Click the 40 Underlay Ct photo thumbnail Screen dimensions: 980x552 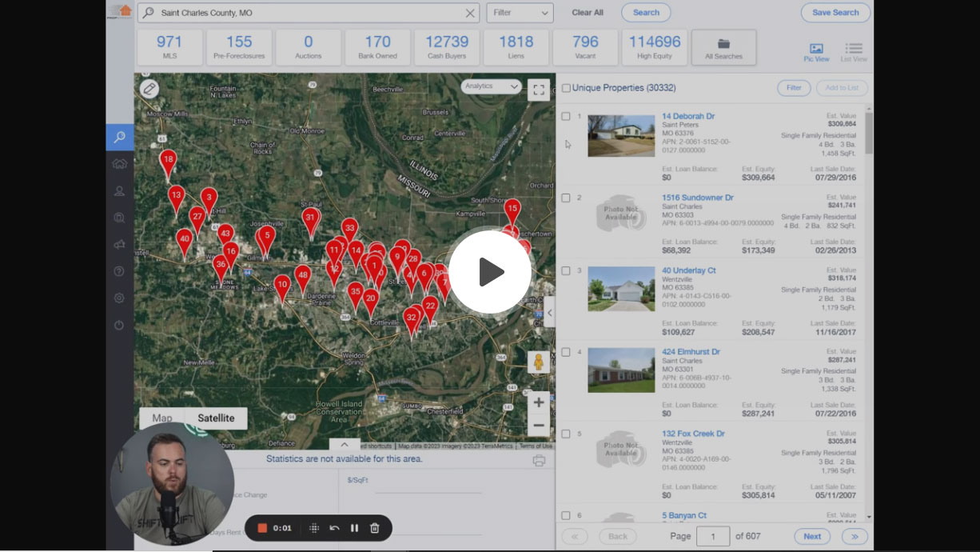pyautogui.click(x=621, y=289)
